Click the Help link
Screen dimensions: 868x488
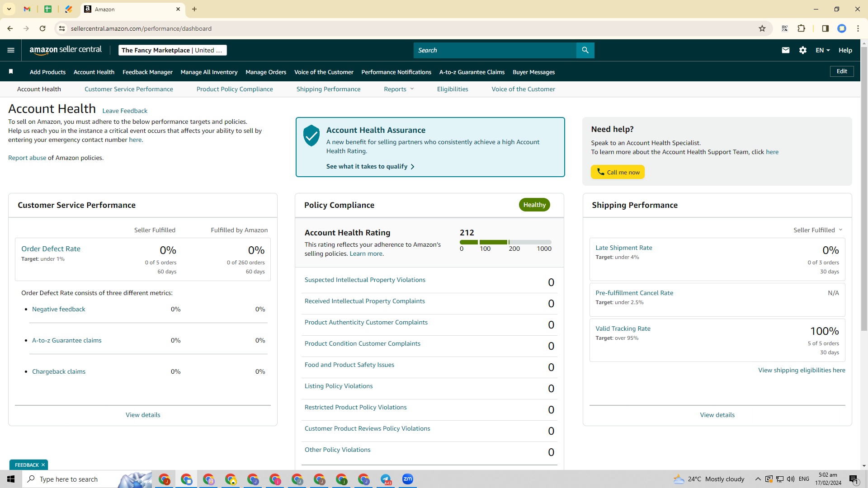845,50
